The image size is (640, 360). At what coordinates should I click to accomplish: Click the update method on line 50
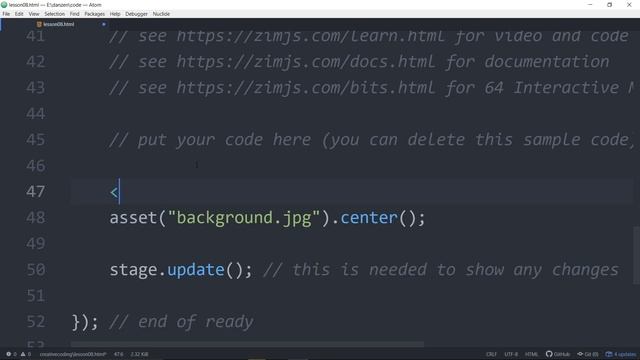(196, 270)
